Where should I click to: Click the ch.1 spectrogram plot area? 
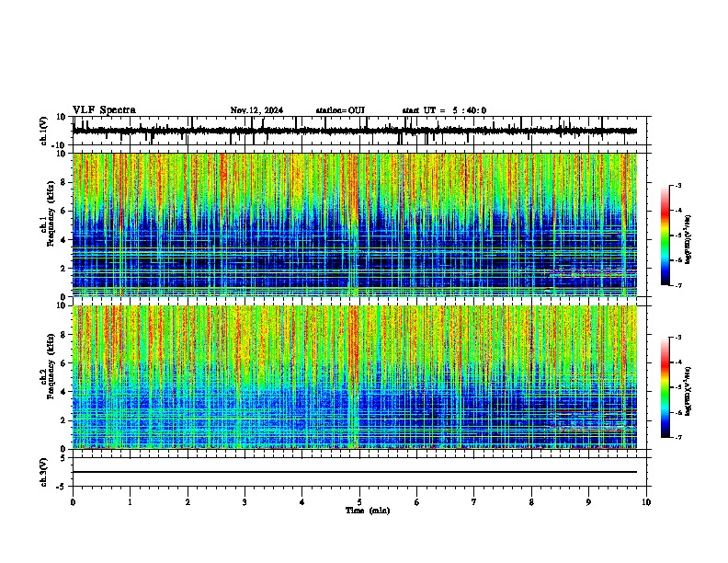355,224
